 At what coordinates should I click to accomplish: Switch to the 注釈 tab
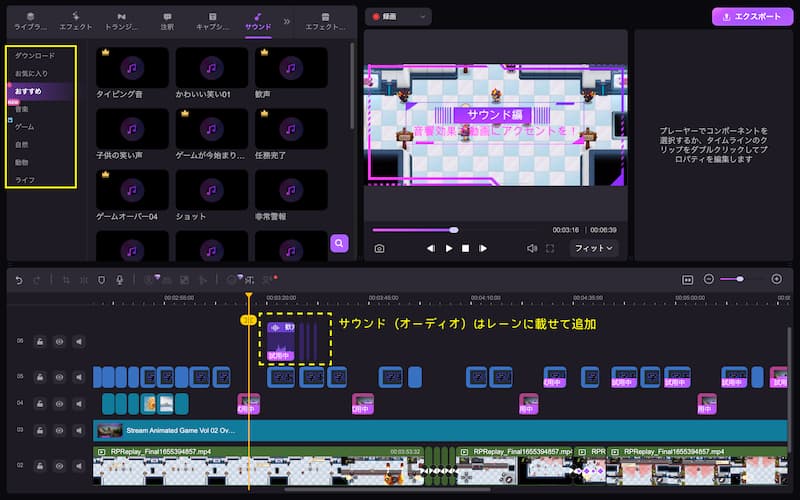pyautogui.click(x=167, y=21)
